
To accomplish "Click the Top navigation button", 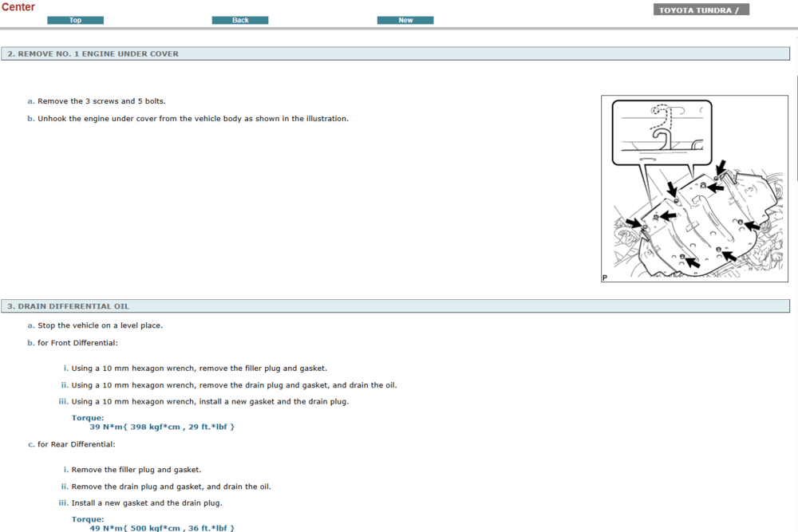I will click(75, 20).
